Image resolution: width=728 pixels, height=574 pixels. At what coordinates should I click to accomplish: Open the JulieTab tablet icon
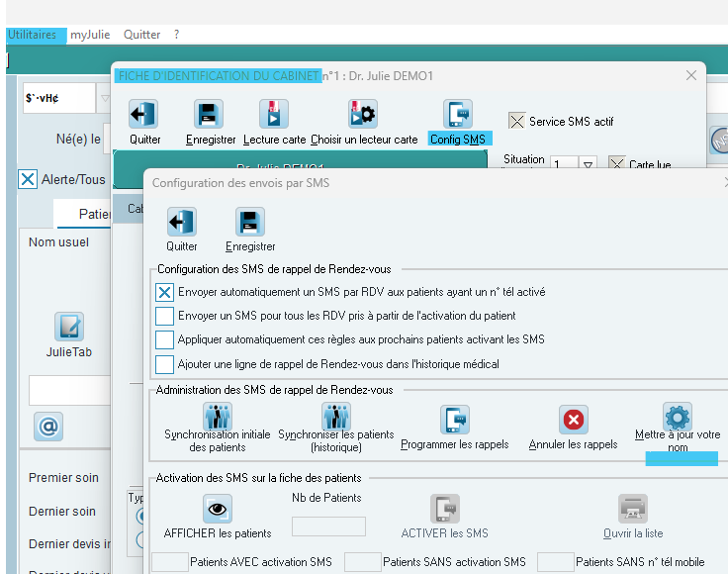point(69,327)
